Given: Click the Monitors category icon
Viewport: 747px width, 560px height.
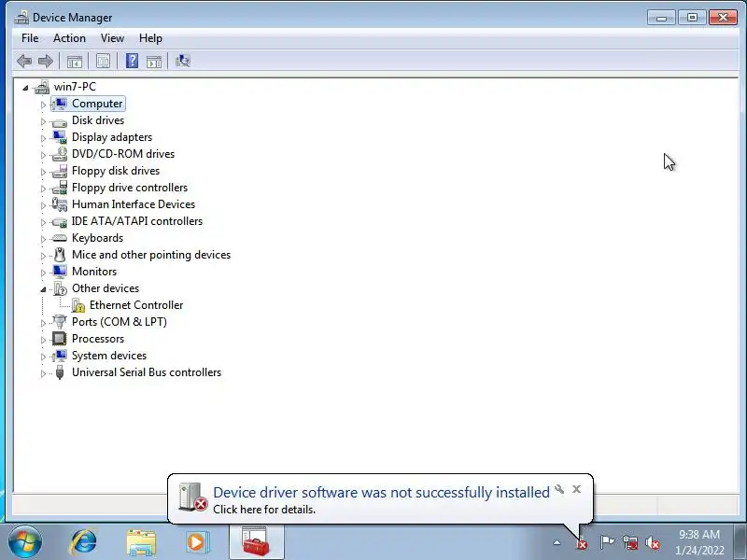Looking at the screenshot, I should (60, 272).
